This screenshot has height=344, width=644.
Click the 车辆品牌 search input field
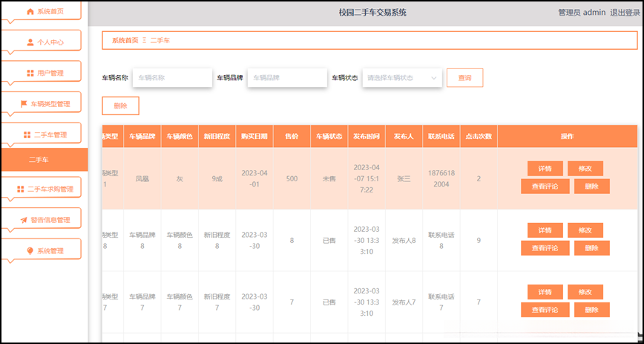287,78
